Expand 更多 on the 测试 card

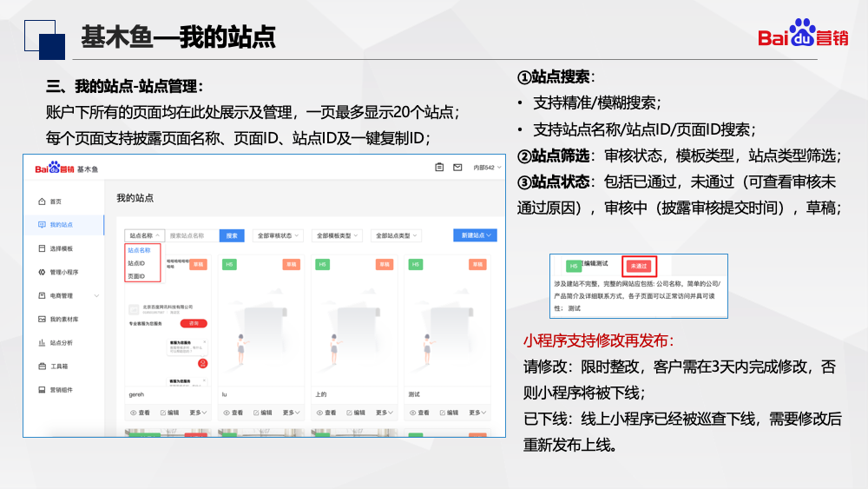[x=477, y=413]
